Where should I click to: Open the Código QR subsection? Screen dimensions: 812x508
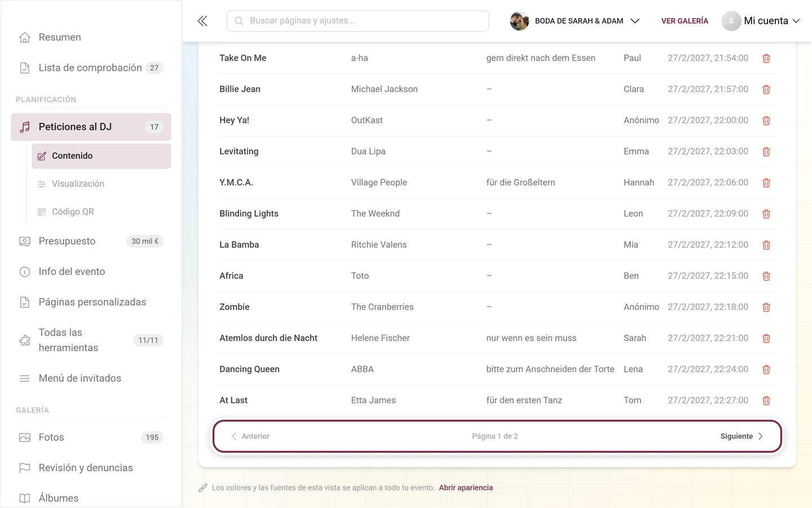pyautogui.click(x=101, y=212)
